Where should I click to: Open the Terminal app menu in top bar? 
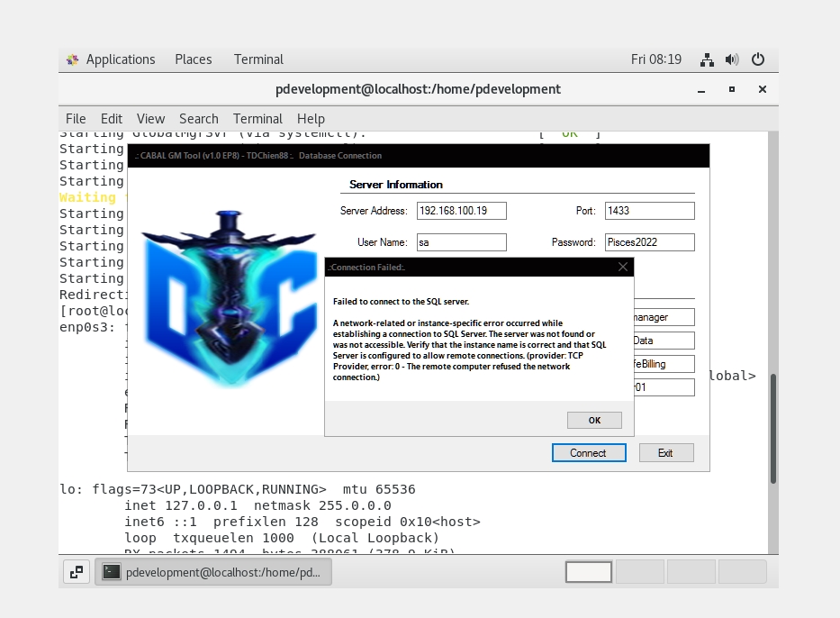tap(258, 59)
